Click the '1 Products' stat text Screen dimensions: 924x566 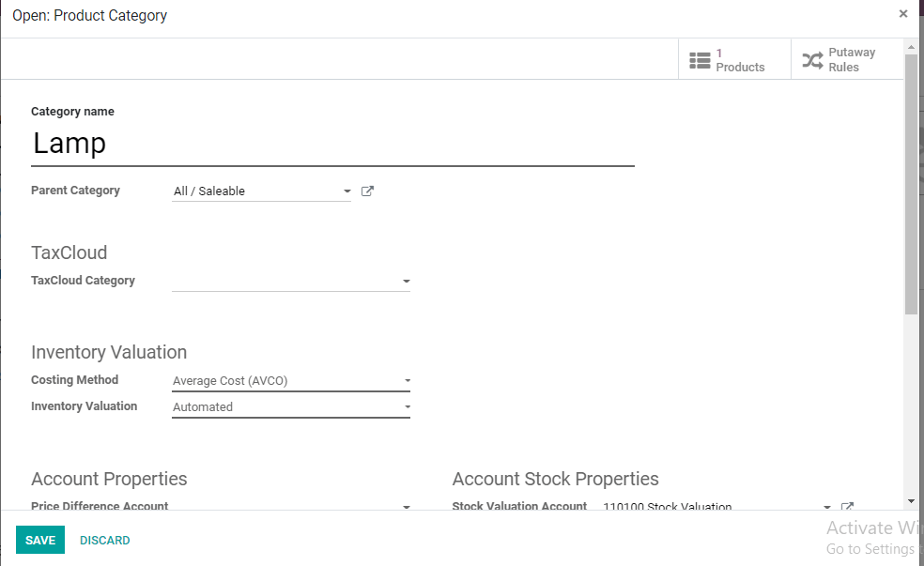coord(740,60)
